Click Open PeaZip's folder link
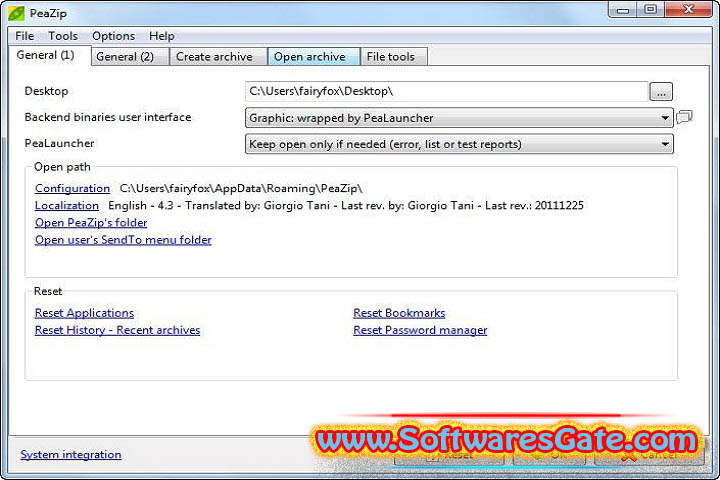The height and width of the screenshot is (480, 720). (91, 223)
